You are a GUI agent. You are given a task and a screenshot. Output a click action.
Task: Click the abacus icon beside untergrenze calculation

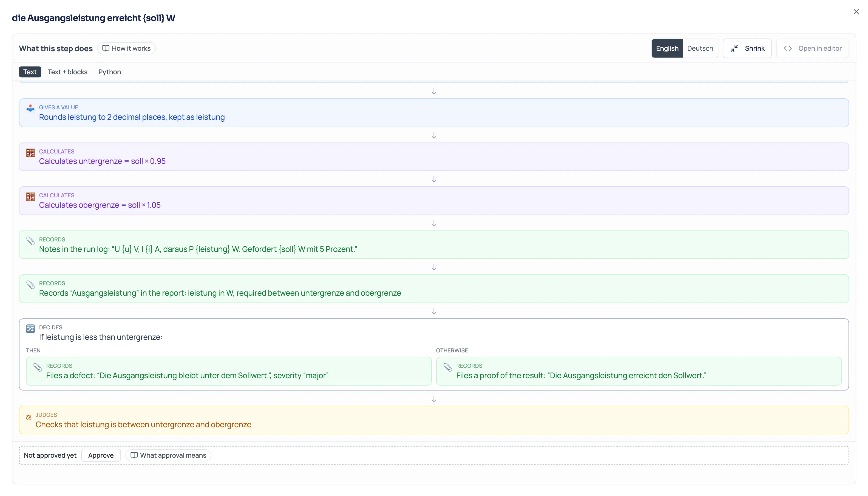[x=30, y=153]
